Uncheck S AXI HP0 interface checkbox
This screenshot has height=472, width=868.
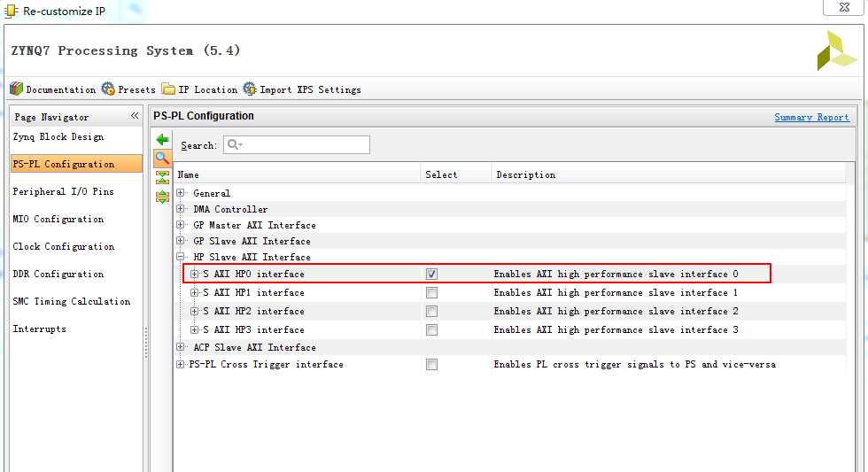432,274
